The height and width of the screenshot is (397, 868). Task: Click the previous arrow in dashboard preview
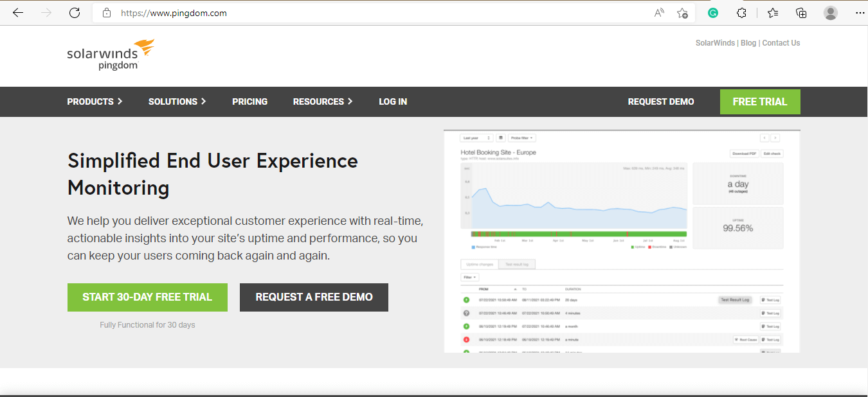pyautogui.click(x=764, y=137)
